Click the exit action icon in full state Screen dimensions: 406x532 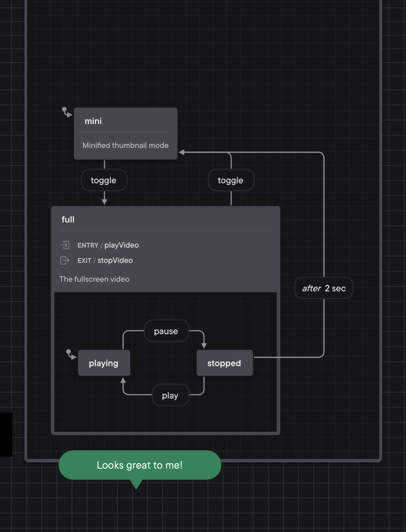(x=65, y=260)
